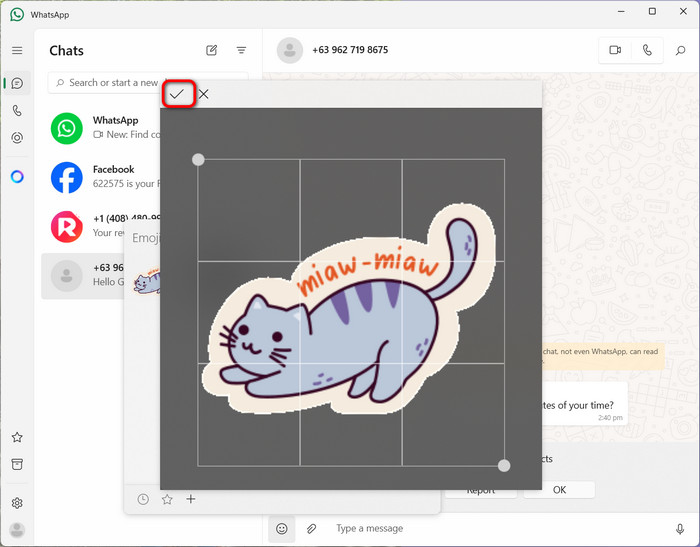
Task: Attach a file with paperclip icon
Action: (x=311, y=529)
